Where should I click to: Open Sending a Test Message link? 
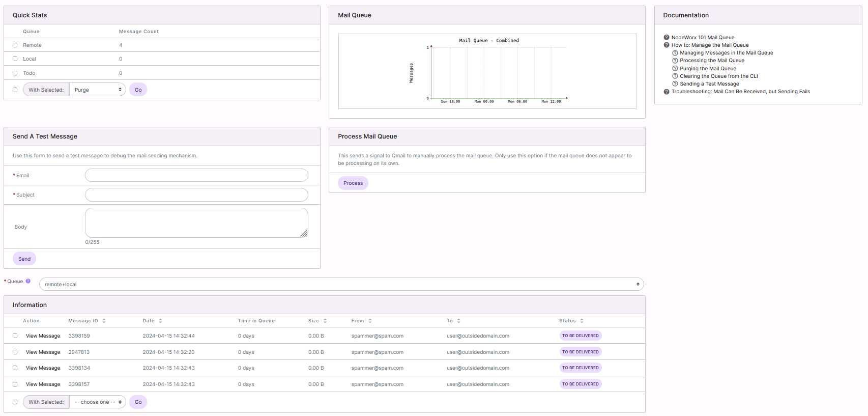click(x=709, y=84)
